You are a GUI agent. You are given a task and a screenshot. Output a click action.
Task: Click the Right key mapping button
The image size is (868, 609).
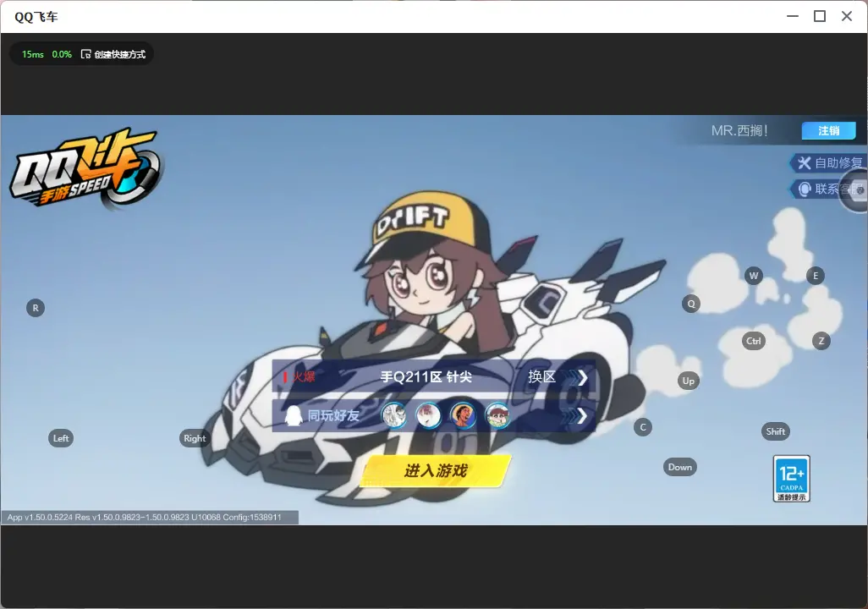tap(195, 438)
